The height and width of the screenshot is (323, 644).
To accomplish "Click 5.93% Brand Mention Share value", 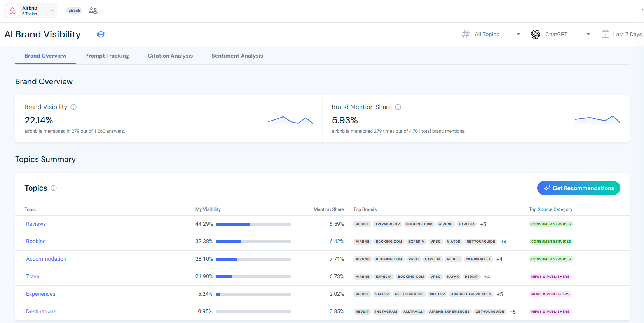I will pos(345,120).
